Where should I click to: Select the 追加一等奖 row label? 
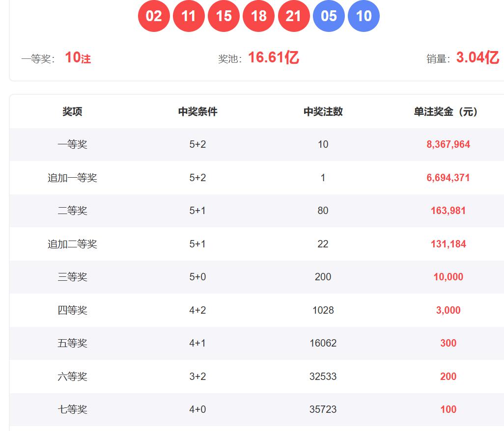pos(72,178)
